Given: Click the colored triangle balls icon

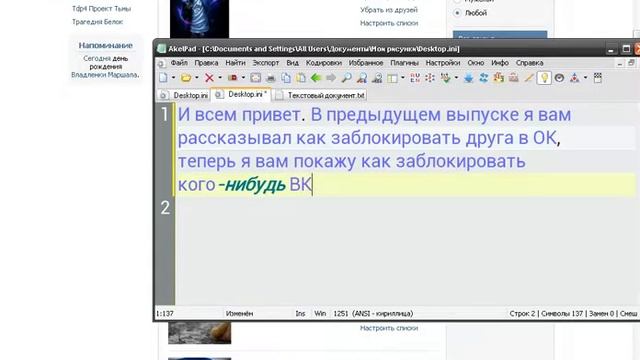Looking at the screenshot, I should (575, 78).
